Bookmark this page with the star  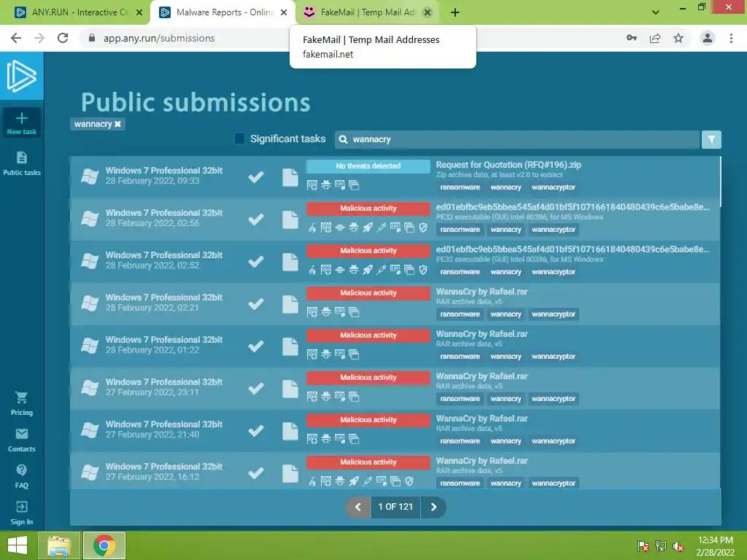tap(678, 38)
